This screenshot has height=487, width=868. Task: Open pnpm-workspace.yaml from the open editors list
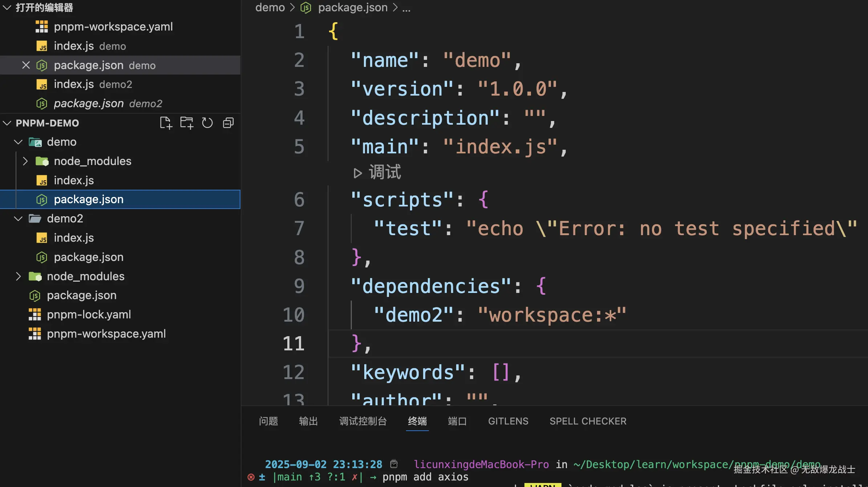113,27
